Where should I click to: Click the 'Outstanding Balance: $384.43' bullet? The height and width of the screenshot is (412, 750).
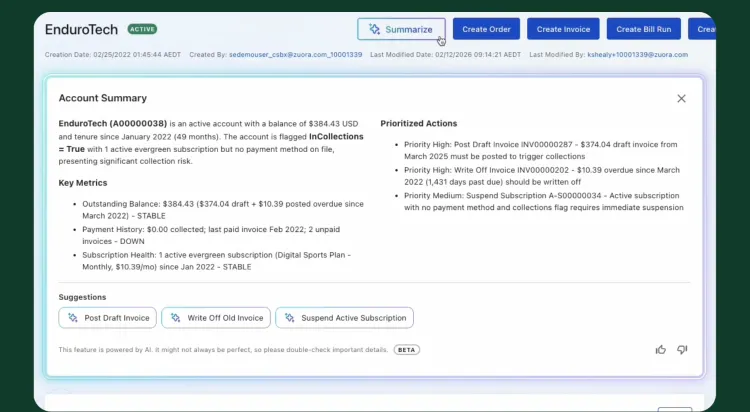click(223, 210)
